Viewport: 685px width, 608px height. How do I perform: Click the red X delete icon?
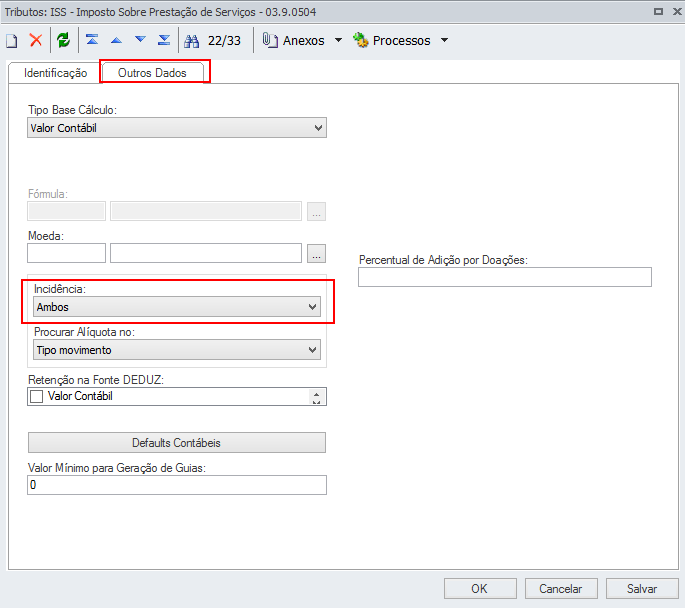(x=36, y=40)
